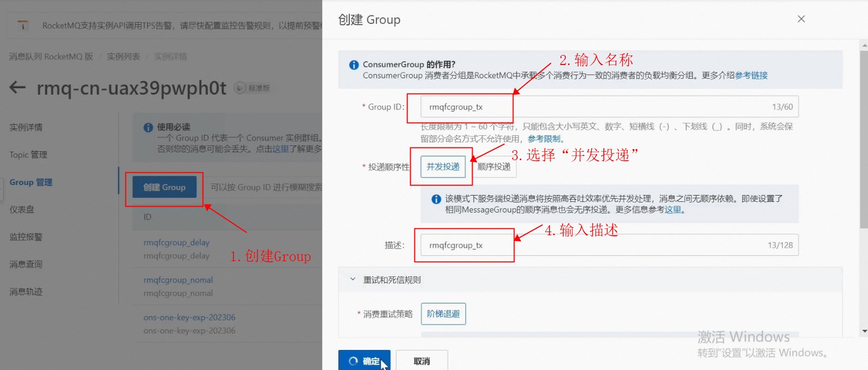Open the ons-one-key-exp-202306 group link

click(189, 318)
